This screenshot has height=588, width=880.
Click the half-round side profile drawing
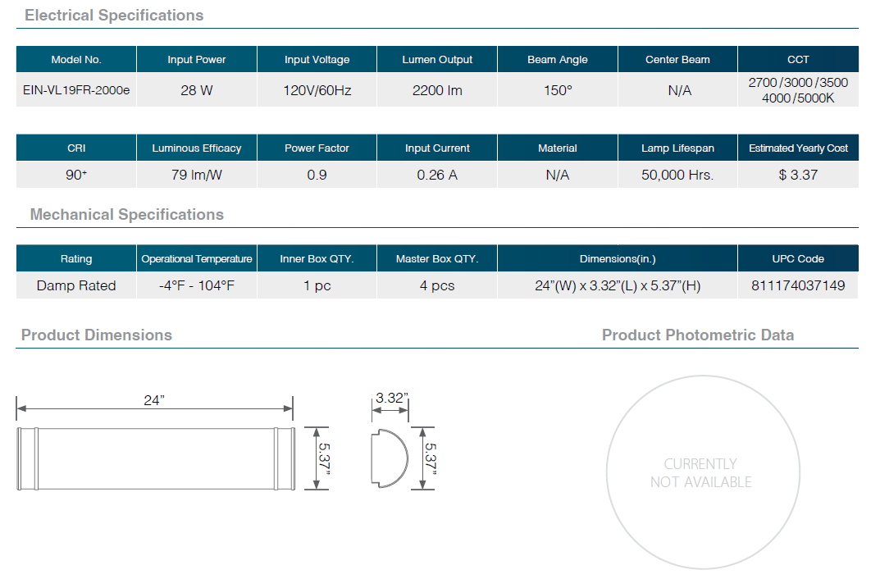point(390,459)
